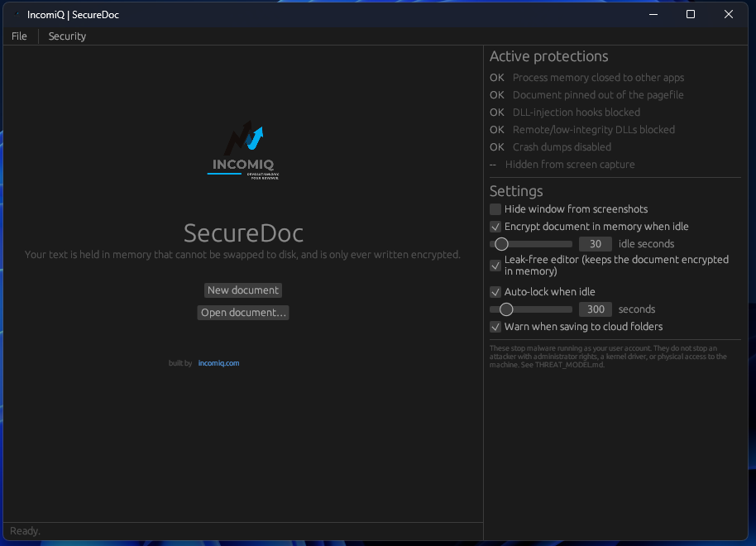This screenshot has width=756, height=546.
Task: Click the 'Settings' heading
Action: point(516,191)
